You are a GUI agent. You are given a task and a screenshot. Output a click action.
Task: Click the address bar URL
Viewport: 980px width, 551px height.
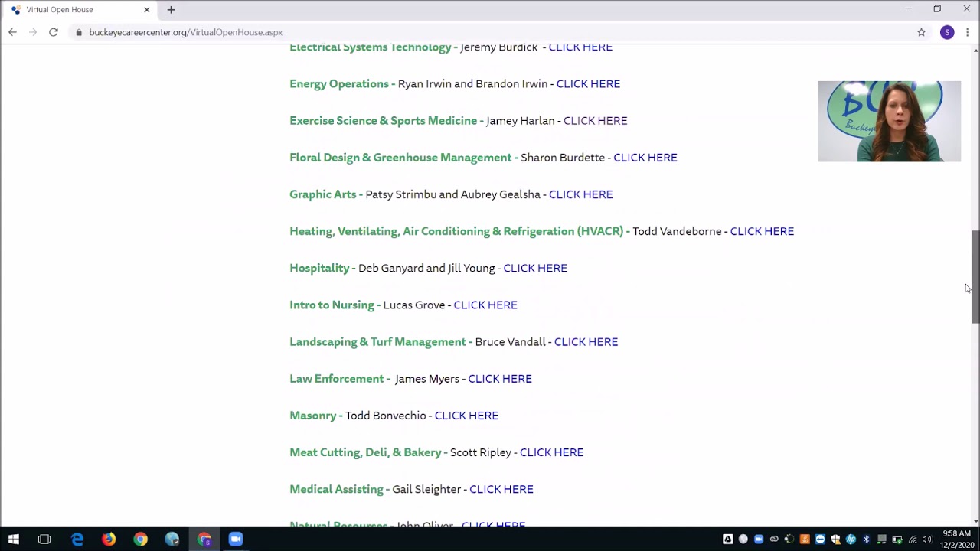click(x=185, y=32)
